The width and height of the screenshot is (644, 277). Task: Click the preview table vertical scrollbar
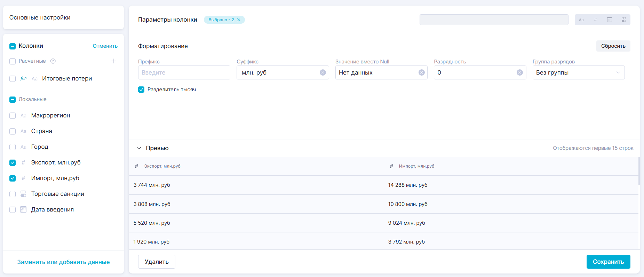click(x=639, y=171)
